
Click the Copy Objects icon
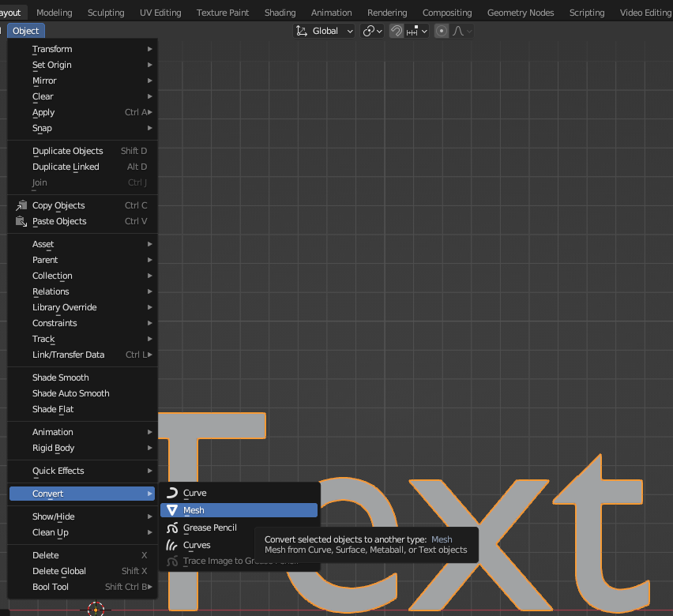pos(21,205)
